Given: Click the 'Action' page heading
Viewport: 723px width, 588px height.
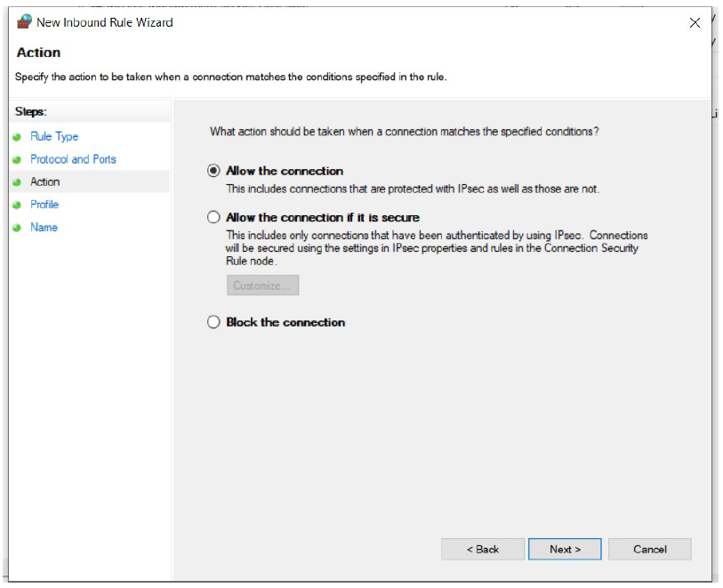Looking at the screenshot, I should pyautogui.click(x=39, y=52).
